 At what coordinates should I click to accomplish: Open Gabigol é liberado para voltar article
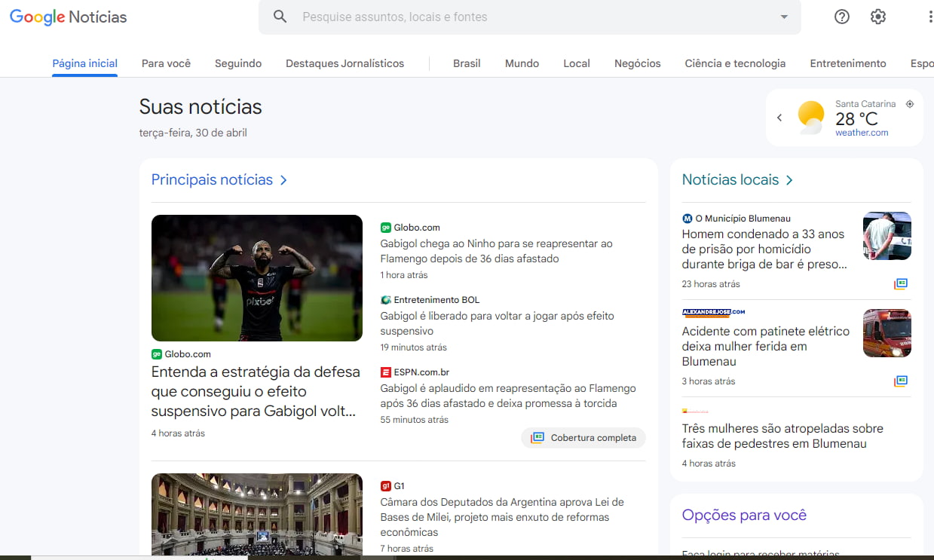[x=497, y=323]
